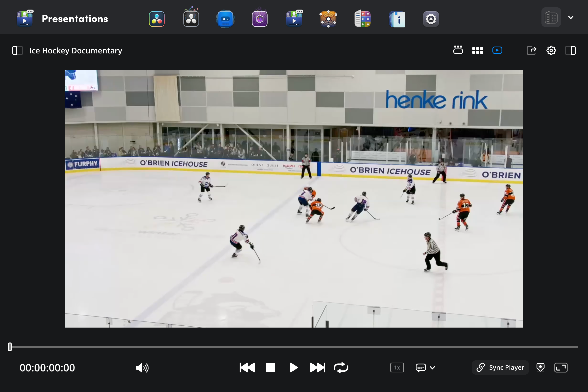
Task: Switch to the grid thumbnail view
Action: click(x=478, y=50)
